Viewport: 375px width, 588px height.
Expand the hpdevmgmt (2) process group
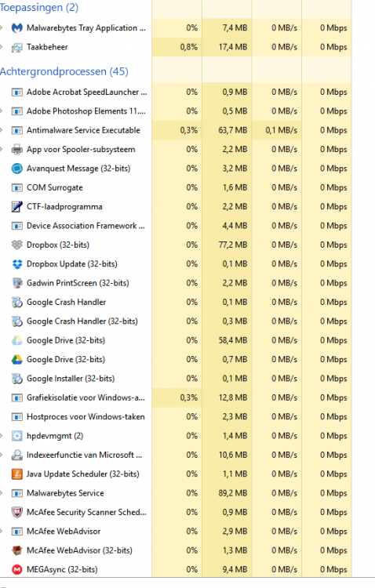coord(2,436)
